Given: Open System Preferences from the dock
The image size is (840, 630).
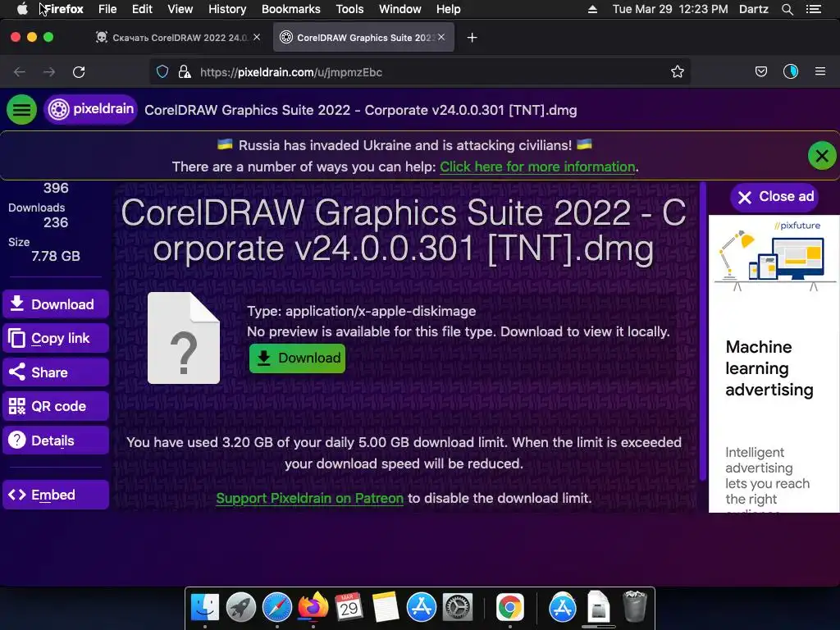Looking at the screenshot, I should tap(457, 608).
